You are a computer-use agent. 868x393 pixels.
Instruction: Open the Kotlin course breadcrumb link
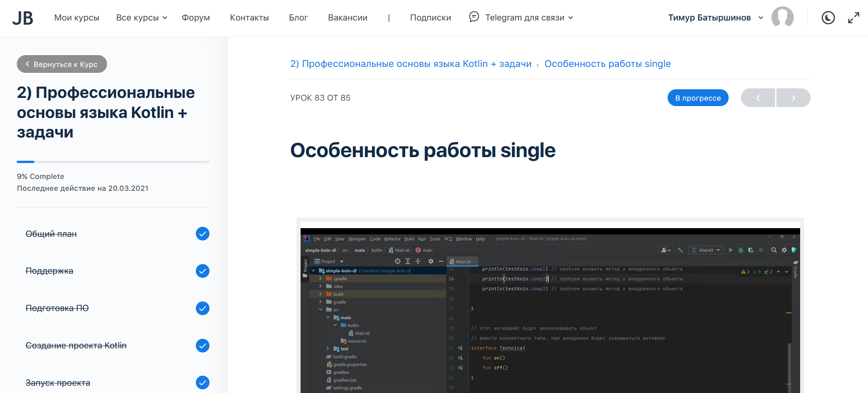click(x=411, y=64)
